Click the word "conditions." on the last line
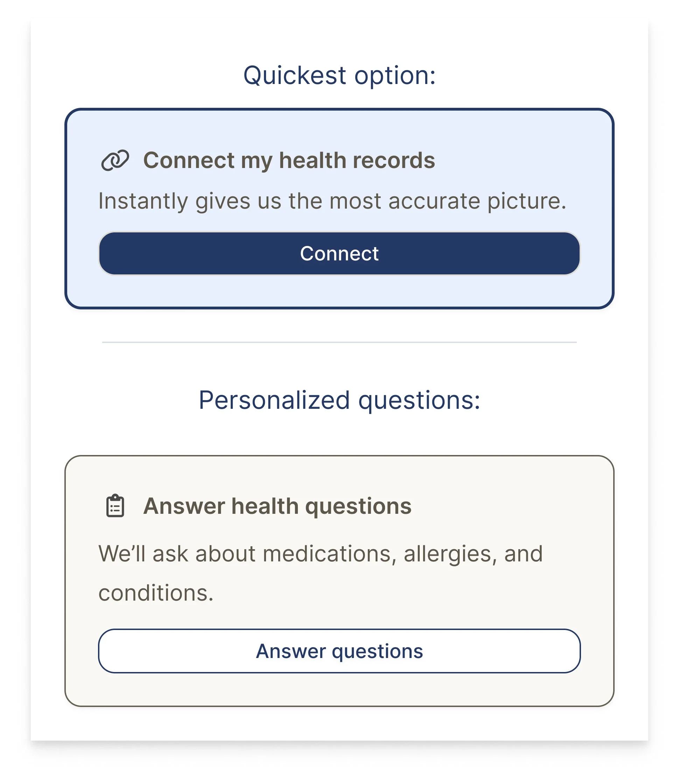 click(156, 593)
